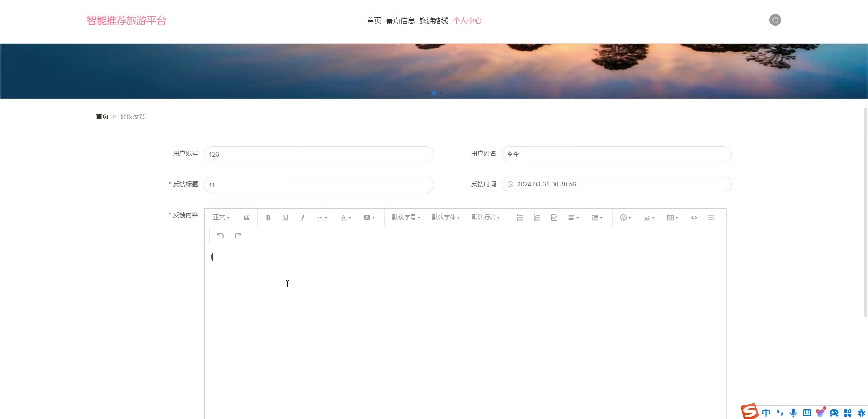Screen dimensions: 868x419
Task: Open 景点信息 in navigation
Action: point(400,20)
